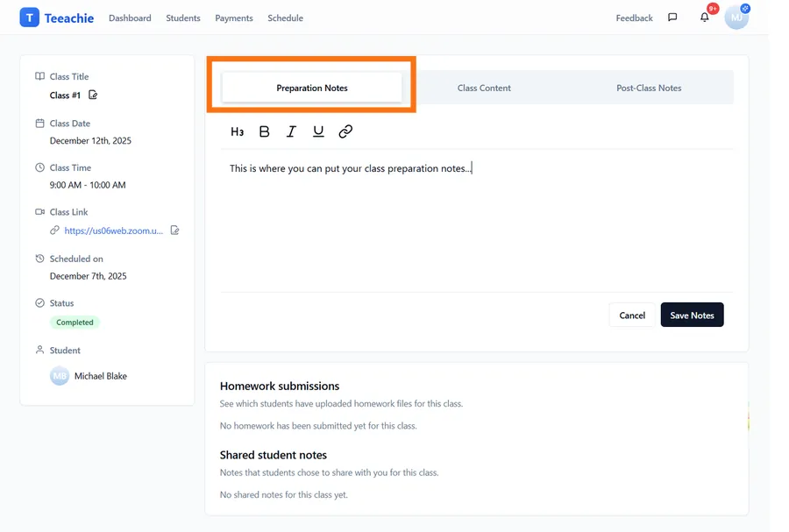Cancel the note editing
This screenshot has width=789, height=532.
pyautogui.click(x=632, y=316)
